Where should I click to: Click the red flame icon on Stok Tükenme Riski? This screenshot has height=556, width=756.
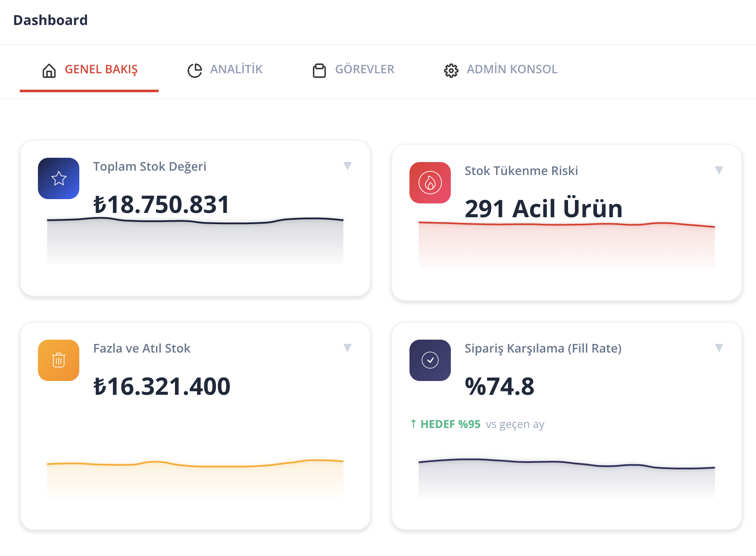point(430,183)
